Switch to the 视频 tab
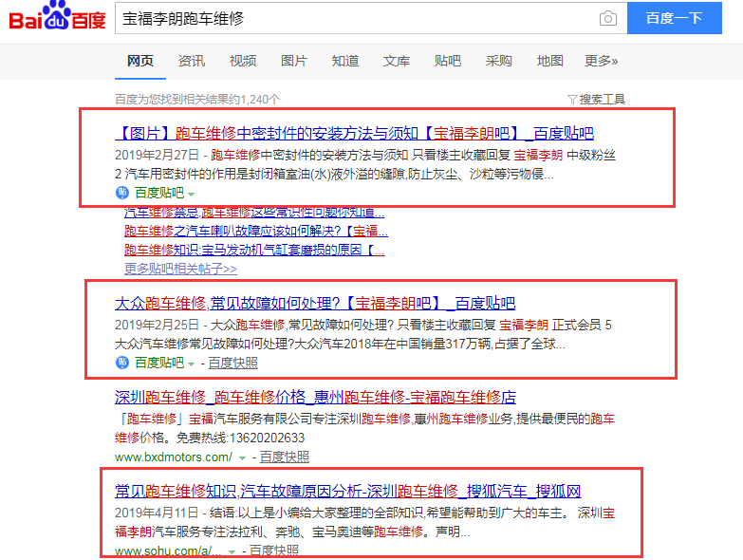The height and width of the screenshot is (560, 743). click(x=243, y=61)
